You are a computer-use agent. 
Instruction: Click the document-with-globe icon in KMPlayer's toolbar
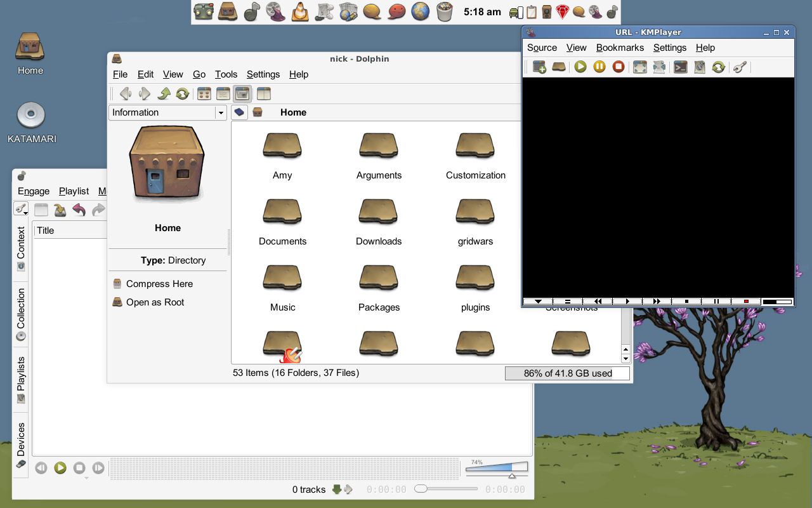point(700,67)
